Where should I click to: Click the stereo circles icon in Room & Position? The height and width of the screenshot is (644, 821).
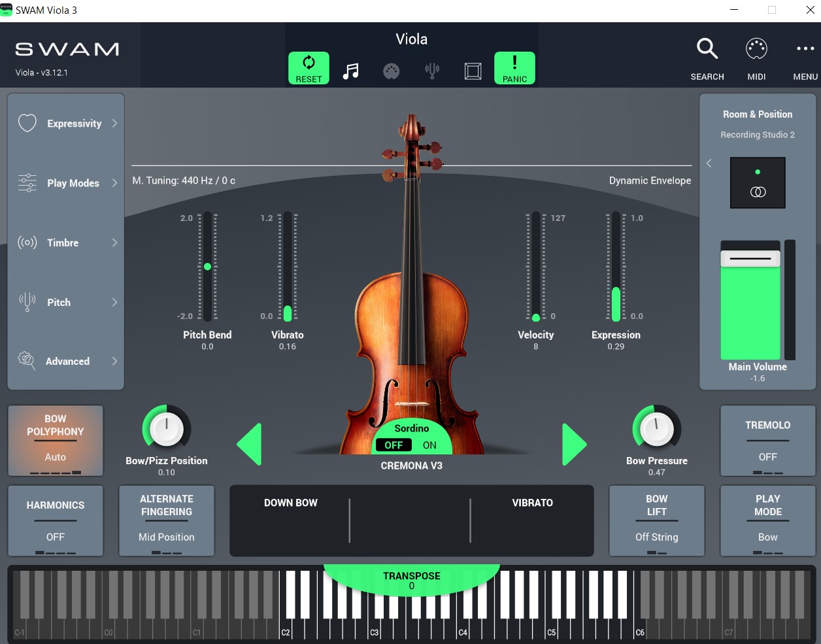(x=758, y=192)
